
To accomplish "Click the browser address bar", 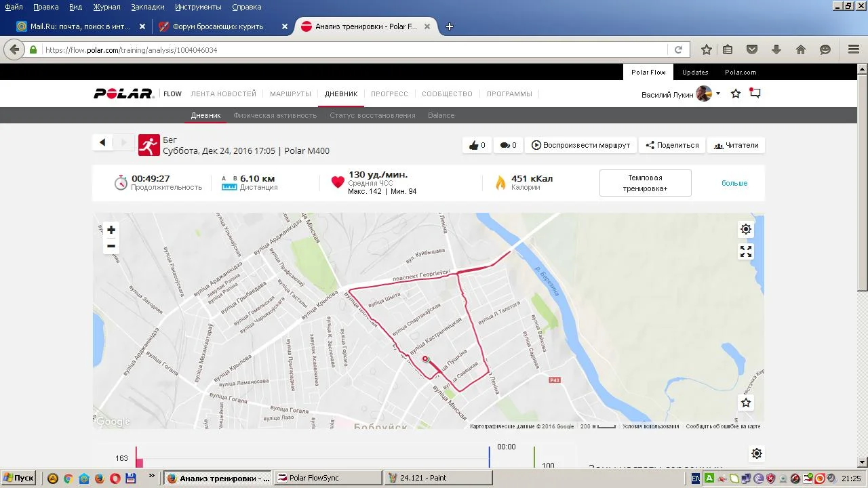I will pos(353,50).
